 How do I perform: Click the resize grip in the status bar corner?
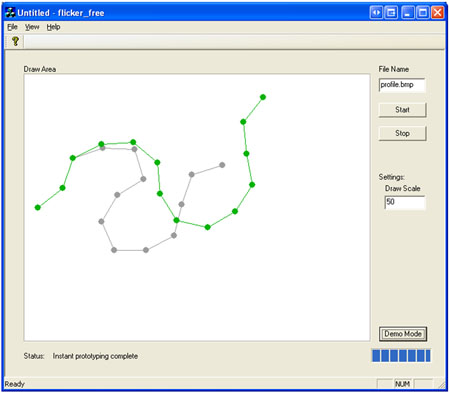pyautogui.click(x=442, y=385)
